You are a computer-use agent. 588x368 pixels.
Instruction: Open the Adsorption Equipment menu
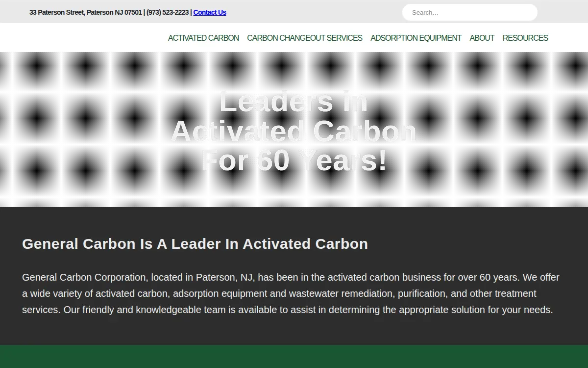416,38
